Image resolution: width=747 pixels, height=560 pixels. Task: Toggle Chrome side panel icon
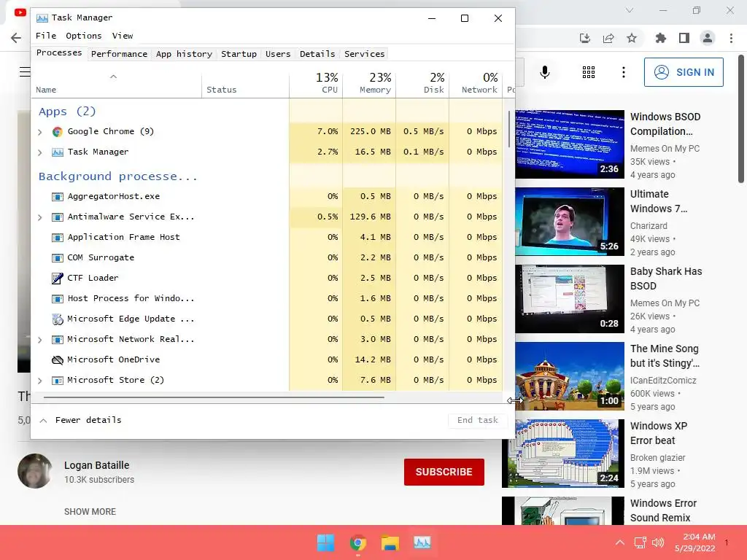(684, 38)
